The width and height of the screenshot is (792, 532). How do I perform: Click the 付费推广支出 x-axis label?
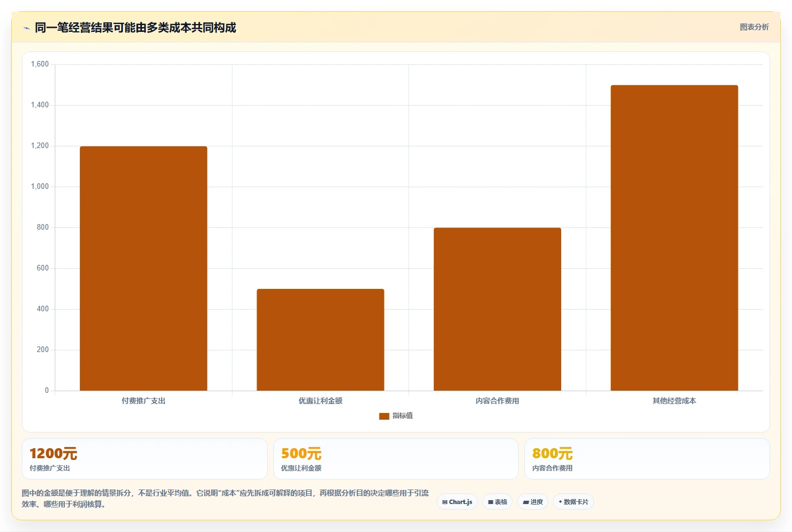(x=144, y=401)
